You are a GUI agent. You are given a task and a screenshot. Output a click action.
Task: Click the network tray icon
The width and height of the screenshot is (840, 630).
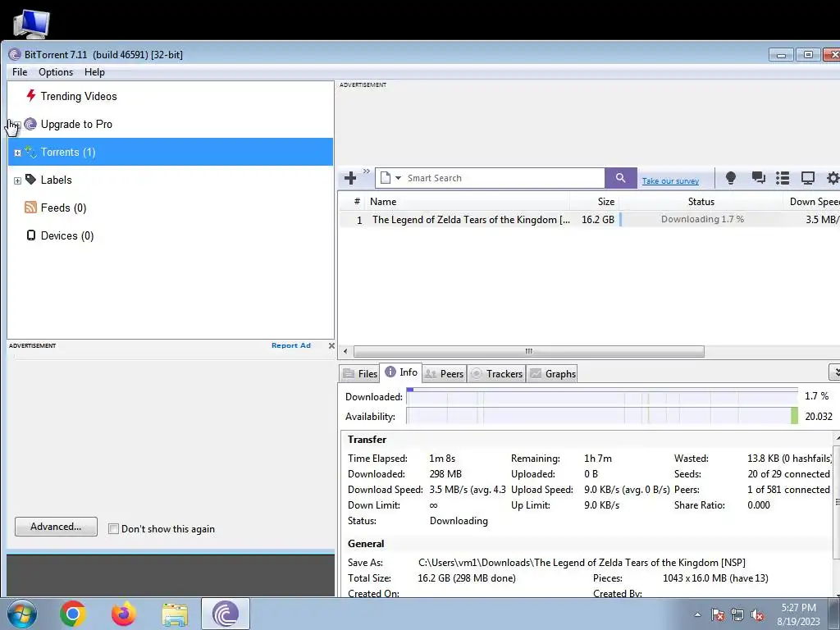point(737,615)
